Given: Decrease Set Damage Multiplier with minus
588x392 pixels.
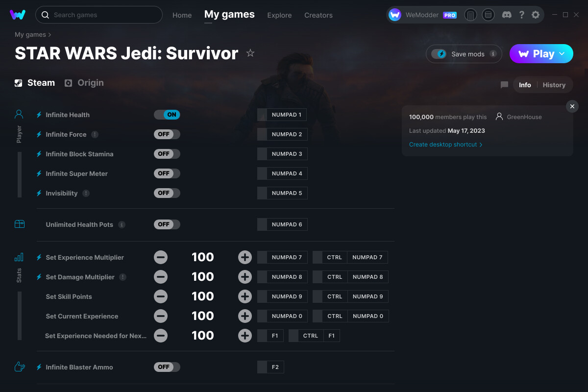Looking at the screenshot, I should [x=161, y=277].
